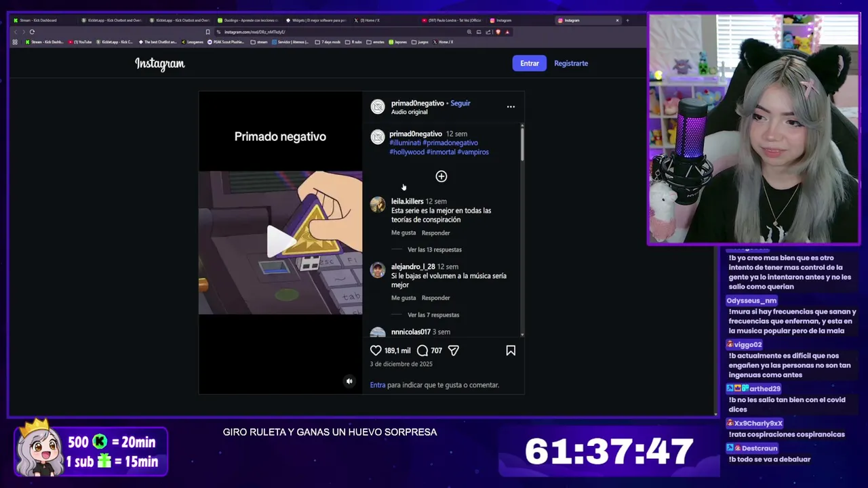Click the date 3 de diciembre de 2025
This screenshot has width=868, height=488.
coord(401,364)
